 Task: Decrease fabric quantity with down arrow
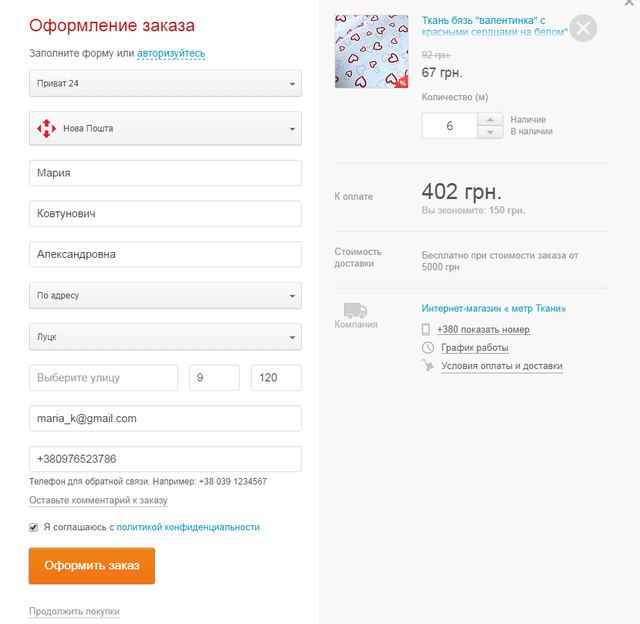[x=490, y=132]
